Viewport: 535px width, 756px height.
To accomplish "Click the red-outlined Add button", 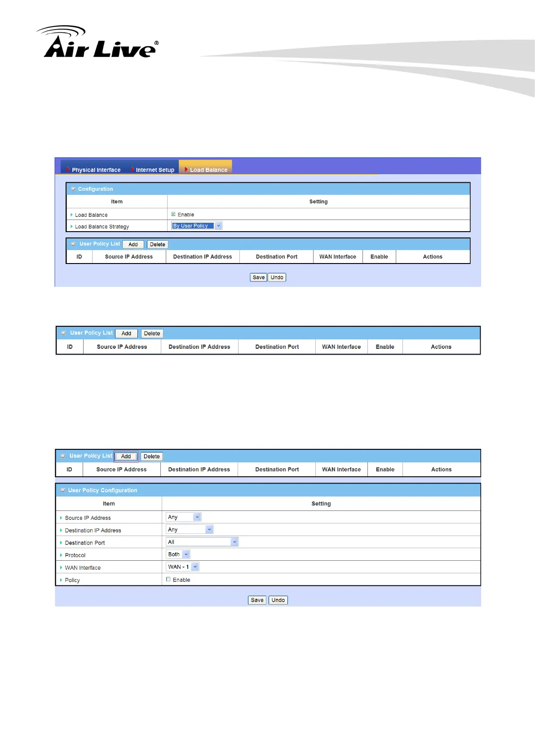I will click(x=126, y=457).
